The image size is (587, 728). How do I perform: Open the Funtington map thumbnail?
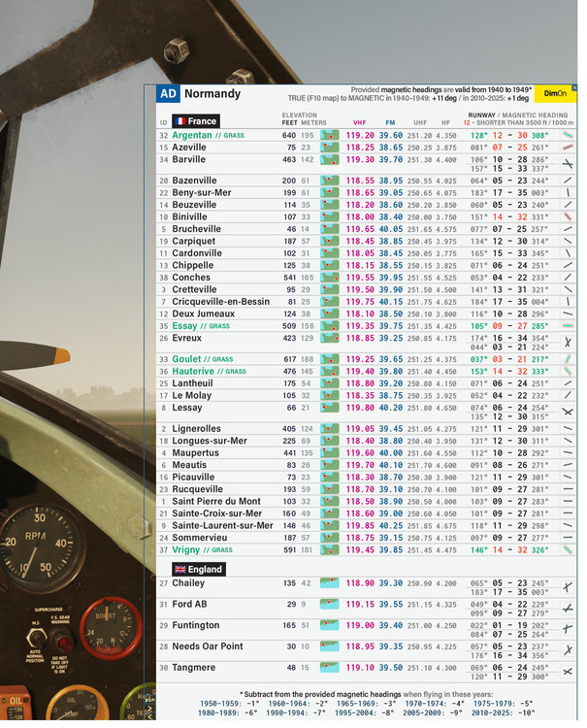click(330, 625)
